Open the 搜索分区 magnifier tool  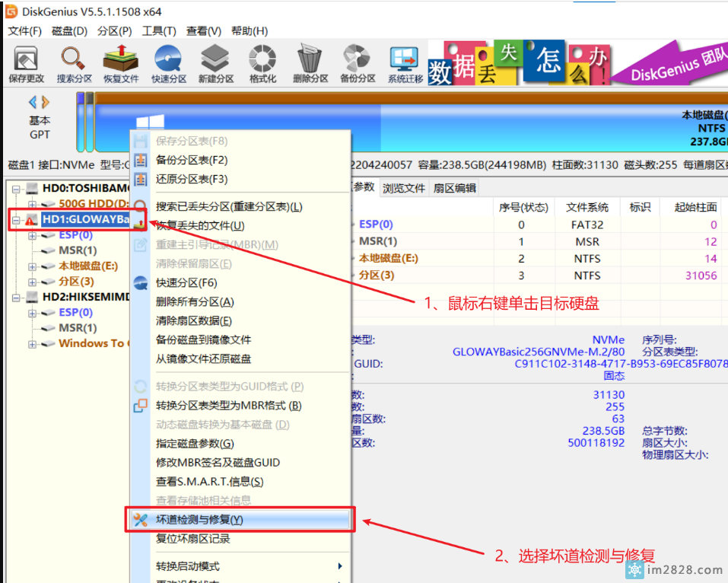coord(74,65)
